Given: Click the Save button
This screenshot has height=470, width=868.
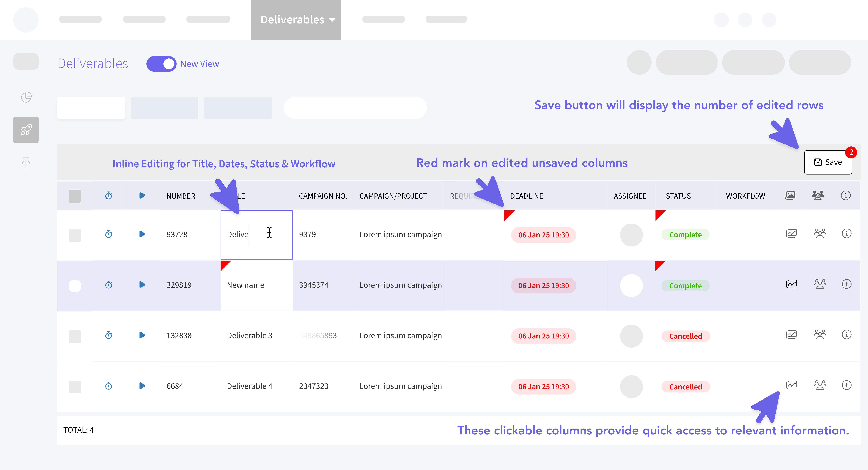Looking at the screenshot, I should tap(828, 162).
